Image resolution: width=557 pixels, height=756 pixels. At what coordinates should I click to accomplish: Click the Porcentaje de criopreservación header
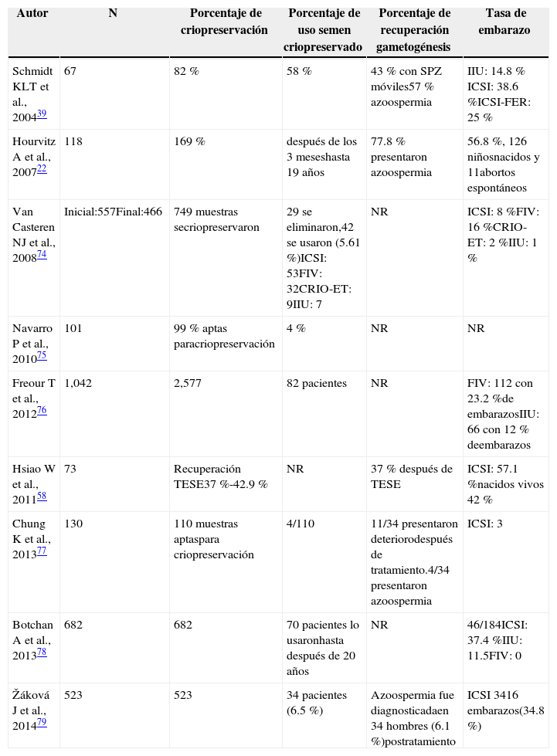click(226, 22)
